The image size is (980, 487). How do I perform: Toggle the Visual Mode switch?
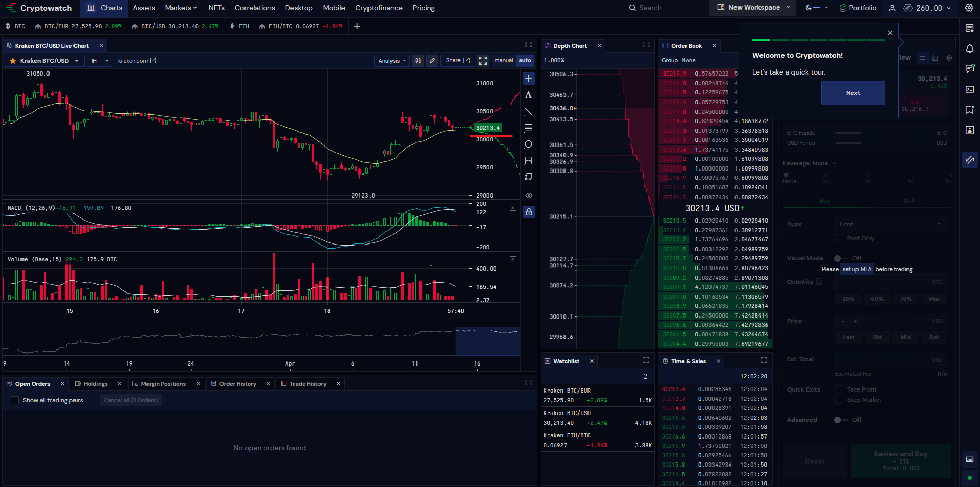[x=840, y=258]
